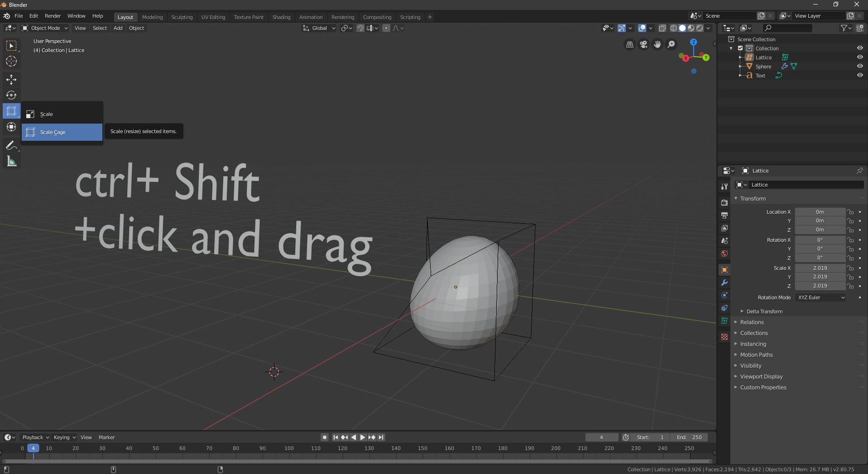Viewport: 868px width, 474px height.
Task: Click the zoom magnifier viewport icon
Action: coord(671,44)
